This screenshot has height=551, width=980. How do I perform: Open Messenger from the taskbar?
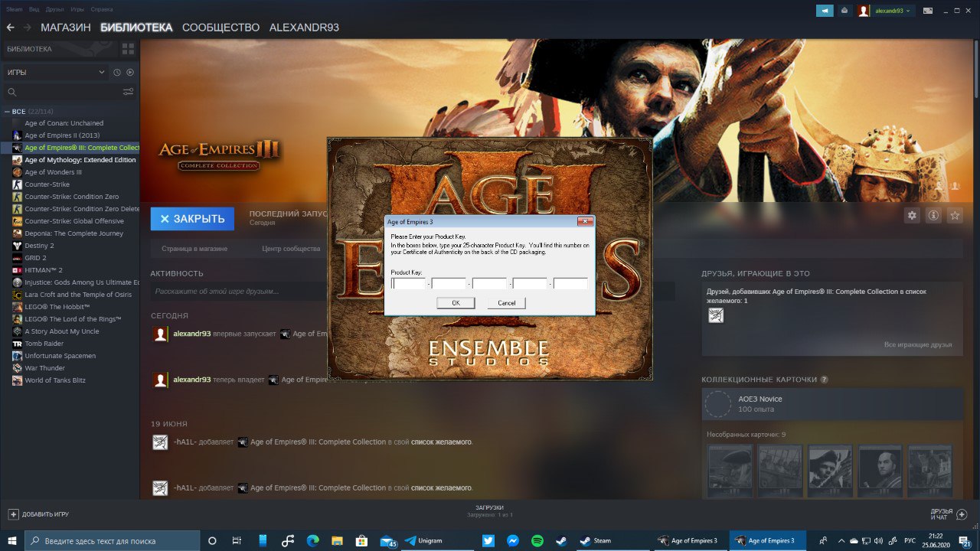[513, 540]
